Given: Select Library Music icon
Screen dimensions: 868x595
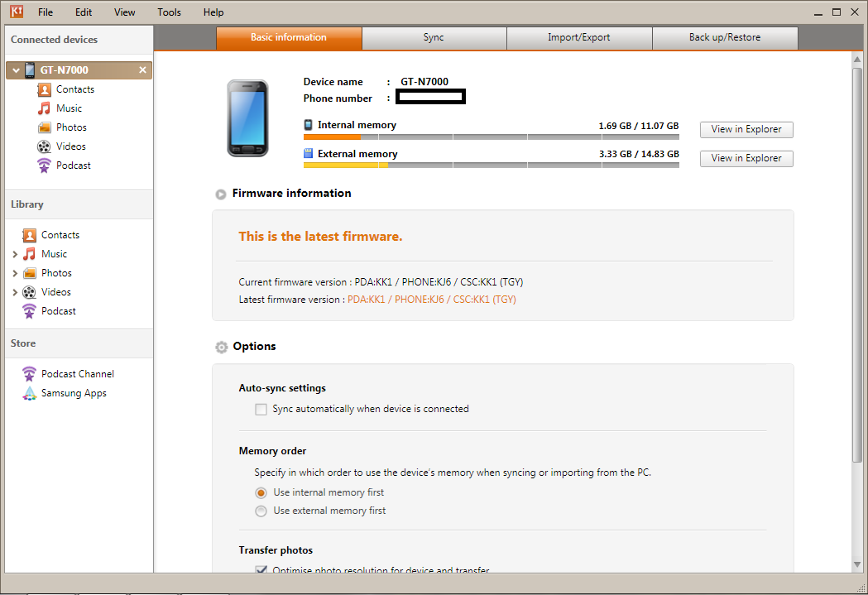Looking at the screenshot, I should tap(29, 253).
